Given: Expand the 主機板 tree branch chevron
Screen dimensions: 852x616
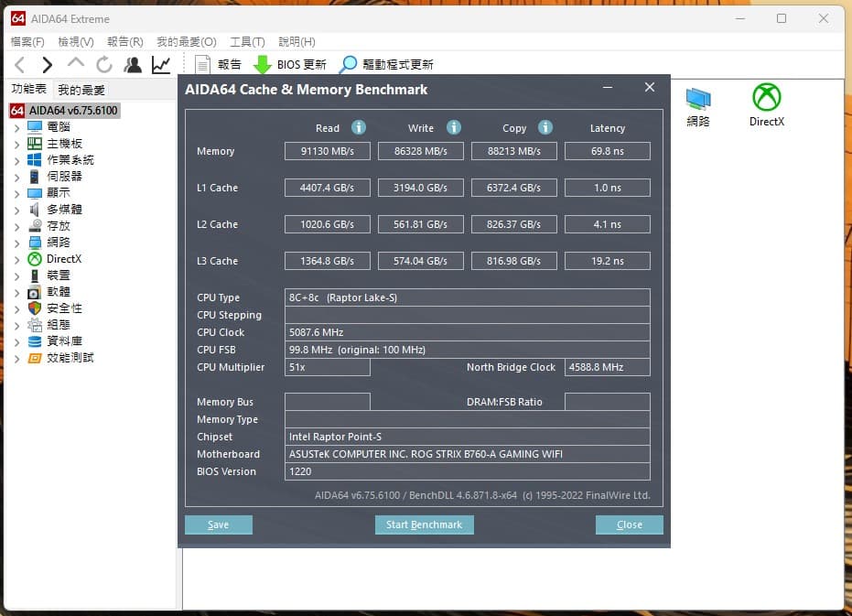Looking at the screenshot, I should [16, 144].
